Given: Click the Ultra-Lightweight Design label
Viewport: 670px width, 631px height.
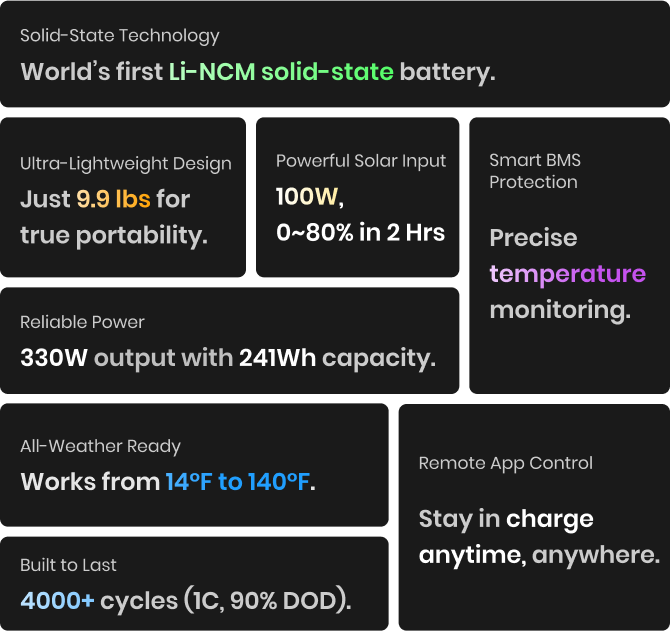Looking at the screenshot, I should (126, 164).
